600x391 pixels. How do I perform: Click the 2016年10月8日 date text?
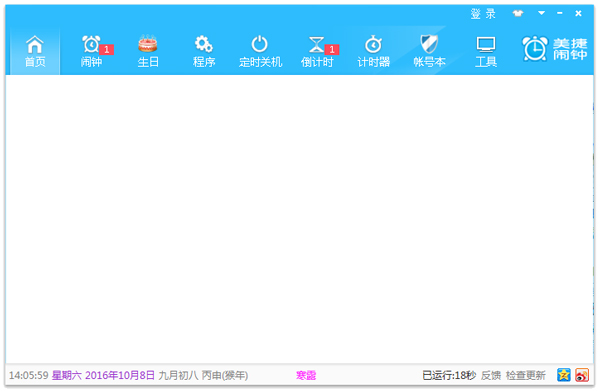[x=120, y=375]
